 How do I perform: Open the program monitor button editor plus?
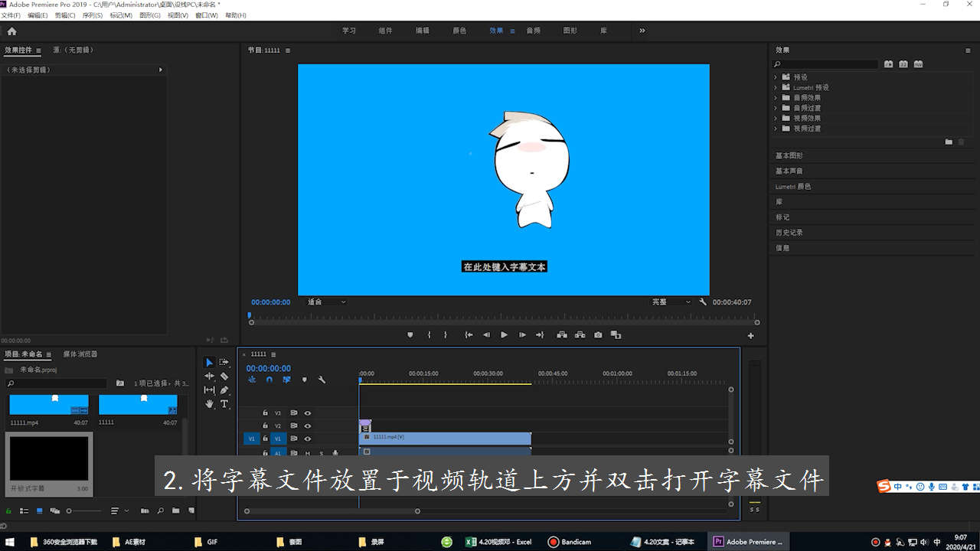(x=750, y=335)
